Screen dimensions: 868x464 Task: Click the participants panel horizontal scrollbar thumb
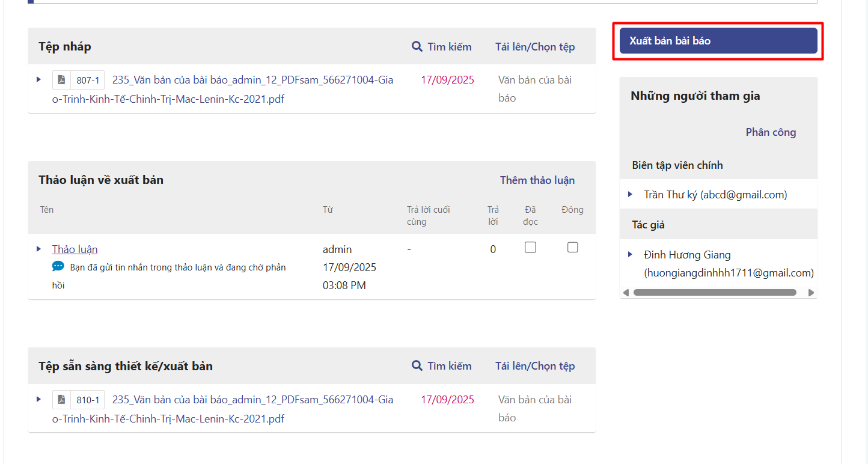click(714, 293)
